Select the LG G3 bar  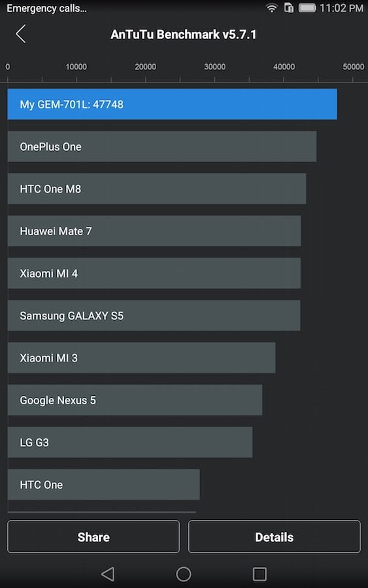click(x=130, y=442)
